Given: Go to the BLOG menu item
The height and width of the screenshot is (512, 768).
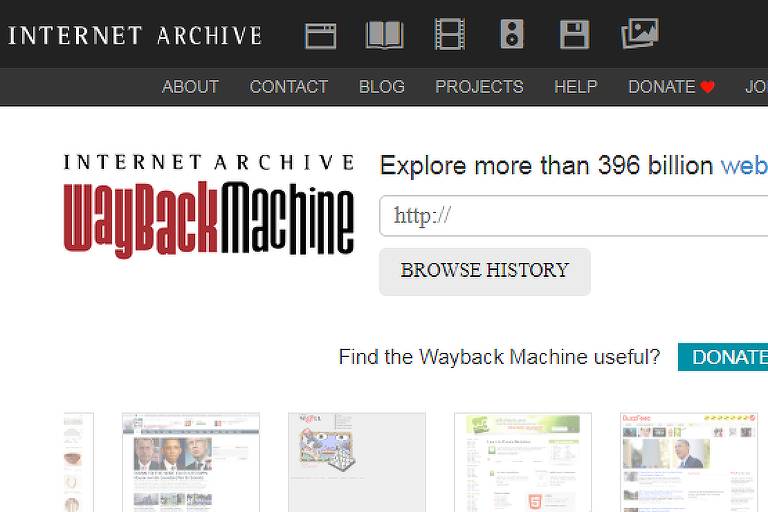Looking at the screenshot, I should coord(382,87).
